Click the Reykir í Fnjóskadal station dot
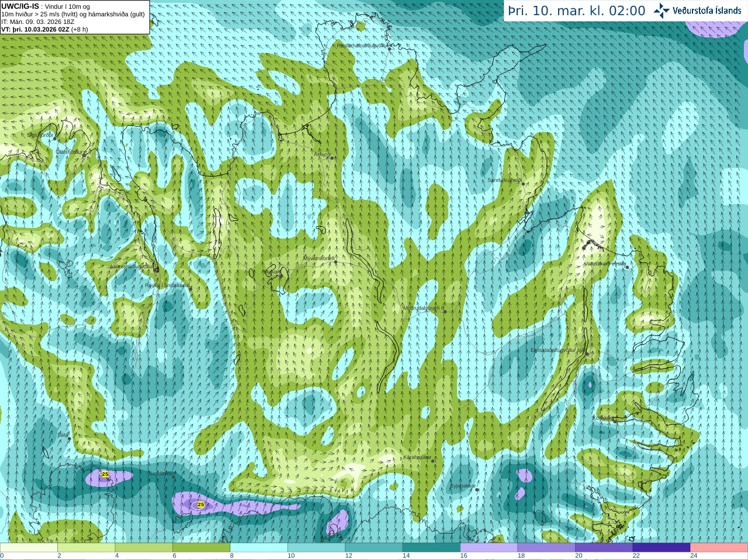Viewport: 748px width, 560px height. click(191, 289)
